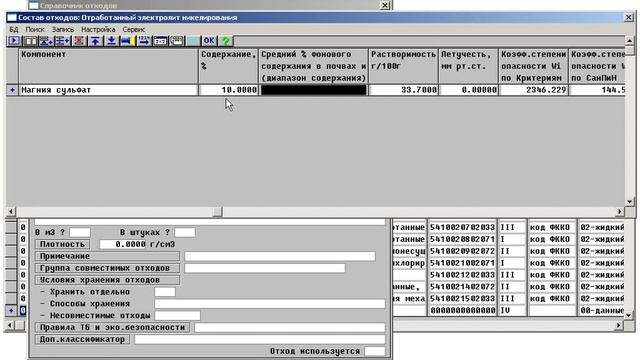
Task: Close the Состав отходов window
Action: click(x=629, y=17)
